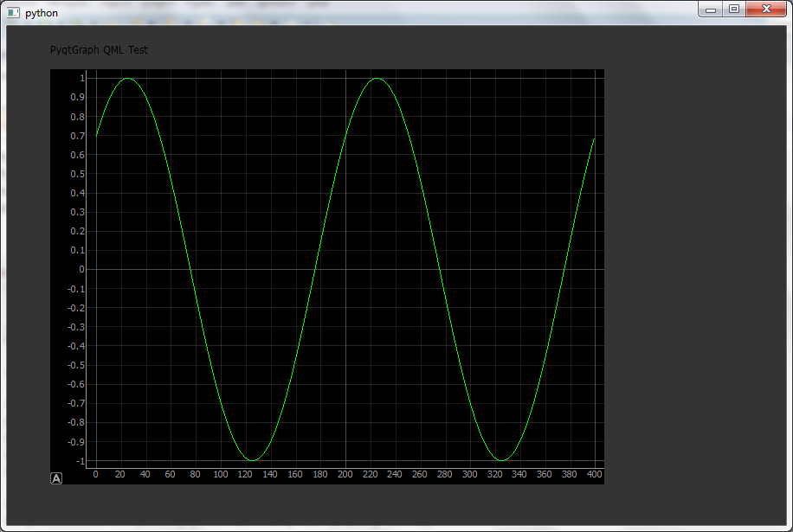The height and width of the screenshot is (532, 793).
Task: Click the 100 tick label on x-axis
Action: click(x=221, y=474)
